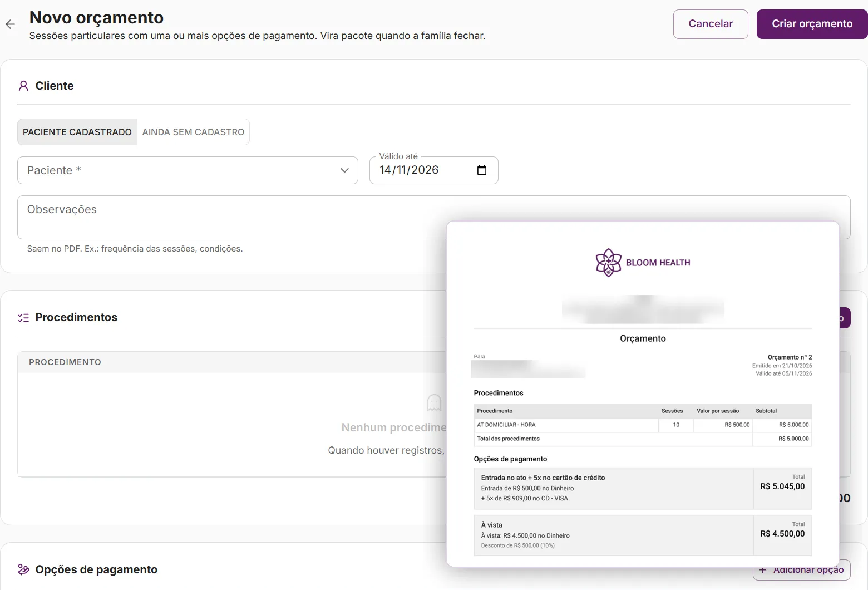Click the Cliente person icon
This screenshot has height=590, width=868.
23,86
